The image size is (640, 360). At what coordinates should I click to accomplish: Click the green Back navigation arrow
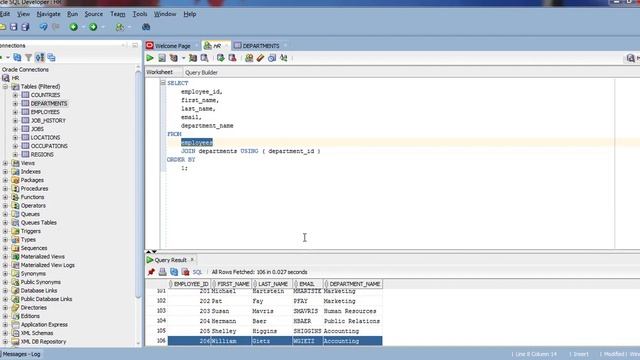(73, 27)
